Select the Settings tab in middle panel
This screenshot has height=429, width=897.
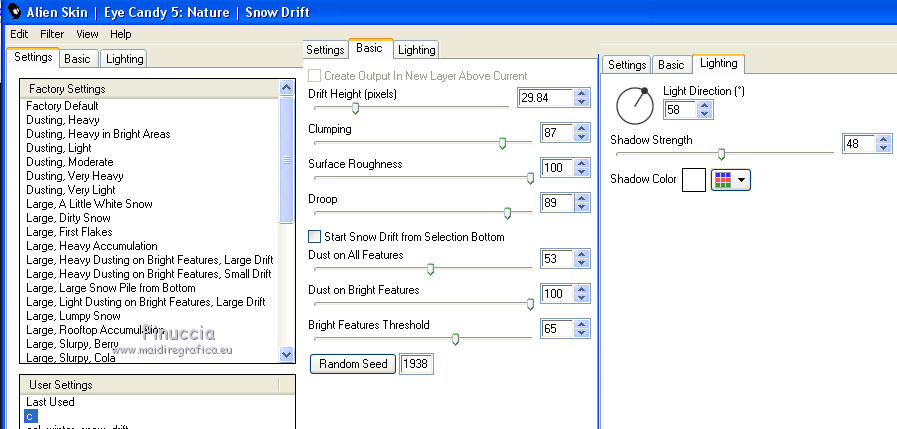click(325, 50)
